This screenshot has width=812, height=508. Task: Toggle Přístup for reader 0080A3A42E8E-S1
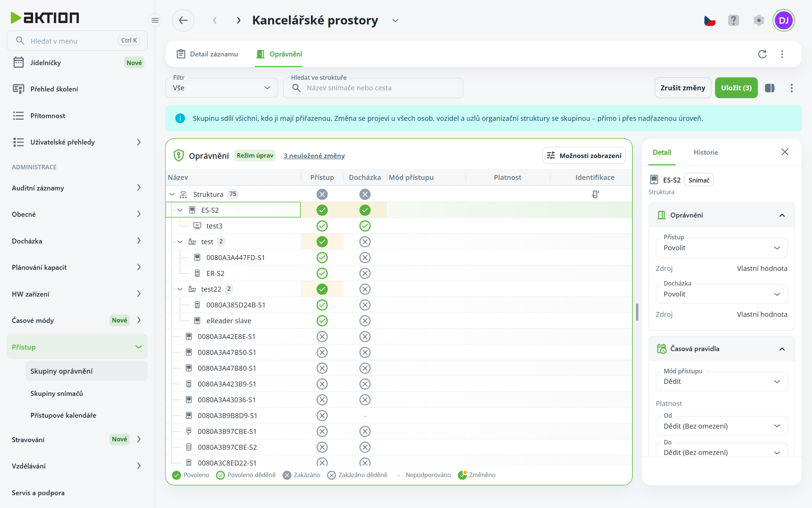pos(322,336)
